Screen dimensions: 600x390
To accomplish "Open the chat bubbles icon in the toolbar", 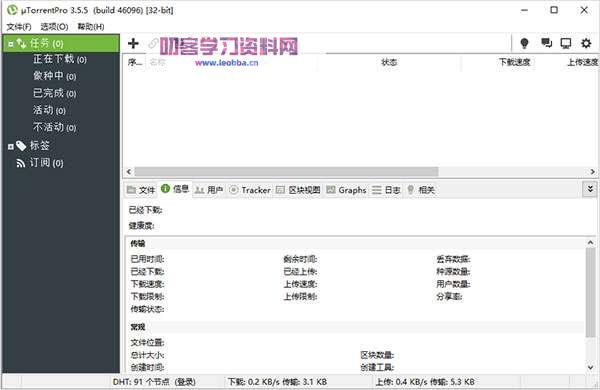I will (546, 43).
